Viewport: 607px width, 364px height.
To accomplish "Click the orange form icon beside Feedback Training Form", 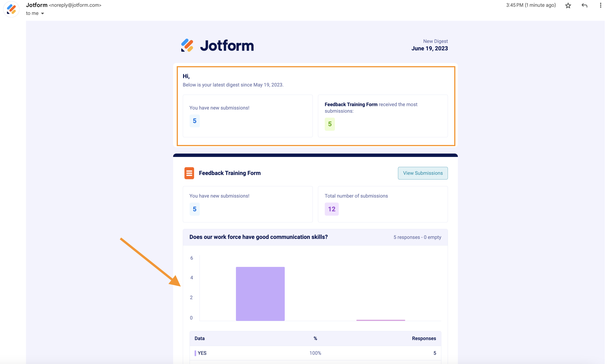I will tap(189, 173).
